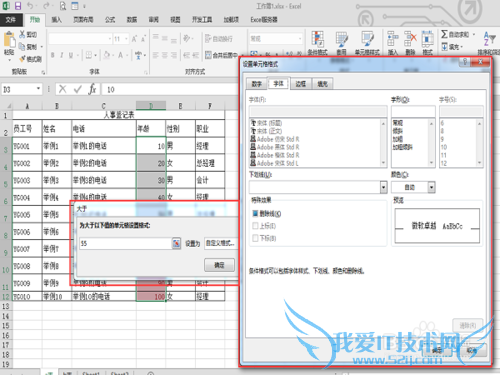Click column header F
500x375 pixels.
(x=210, y=106)
